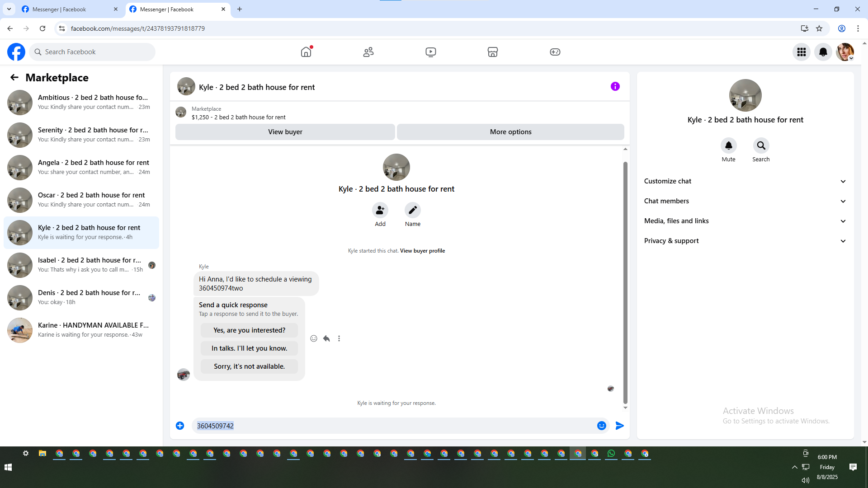
Task: Mute the Kyle conversation
Action: tap(728, 145)
